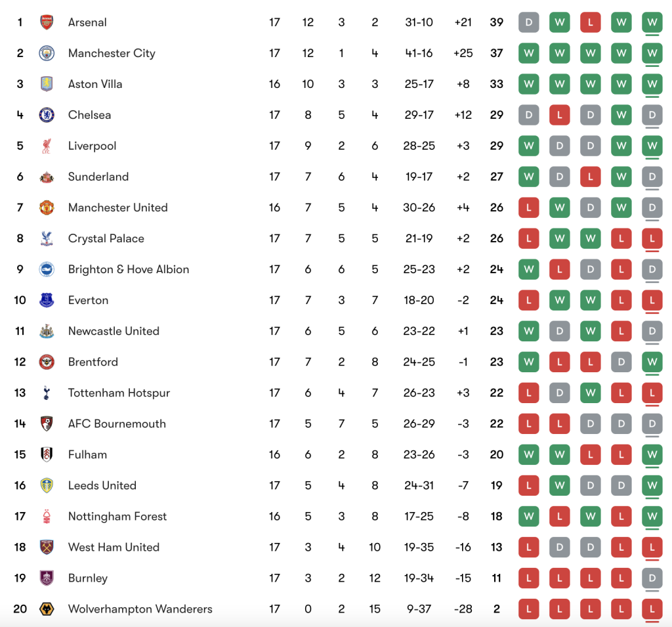672x627 pixels.
Task: Click Brentford's most recent W form badge
Action: [652, 362]
